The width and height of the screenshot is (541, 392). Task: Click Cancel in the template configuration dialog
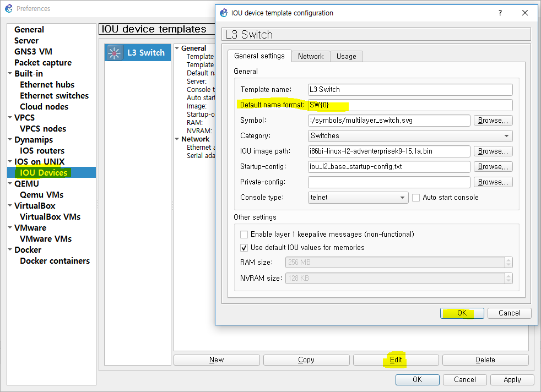(509, 313)
